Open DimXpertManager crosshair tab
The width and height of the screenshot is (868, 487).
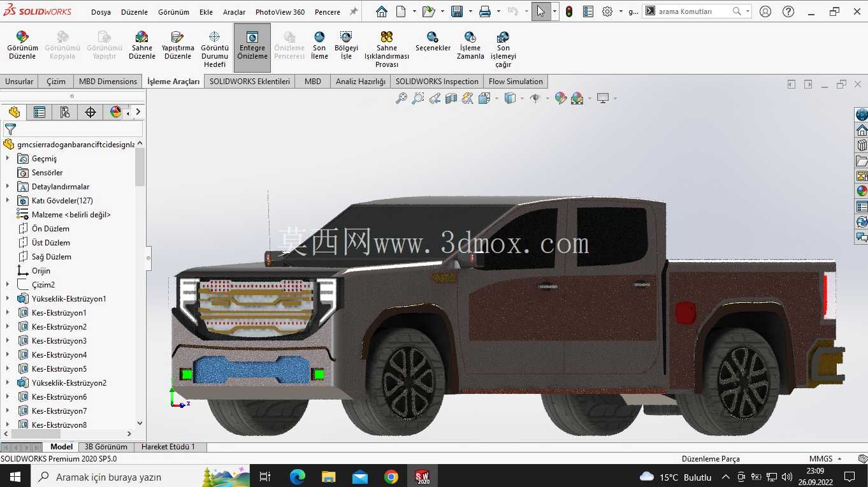tap(90, 112)
